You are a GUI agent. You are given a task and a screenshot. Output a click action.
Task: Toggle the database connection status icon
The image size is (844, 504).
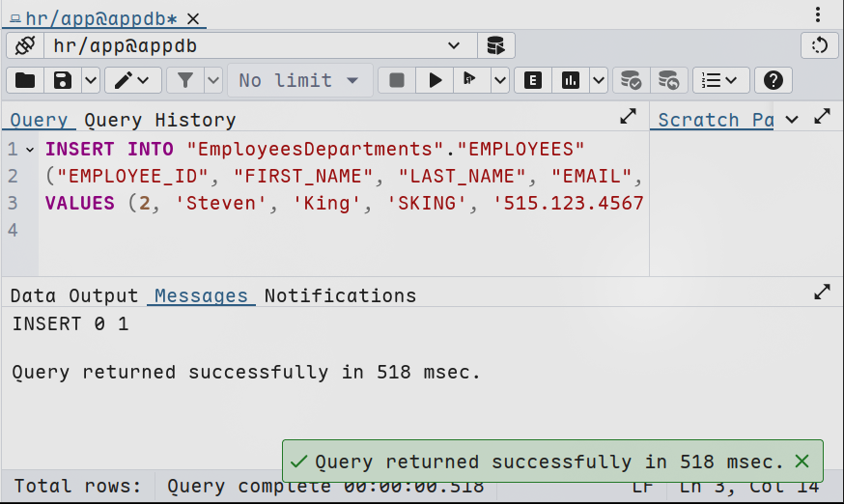pos(25,45)
